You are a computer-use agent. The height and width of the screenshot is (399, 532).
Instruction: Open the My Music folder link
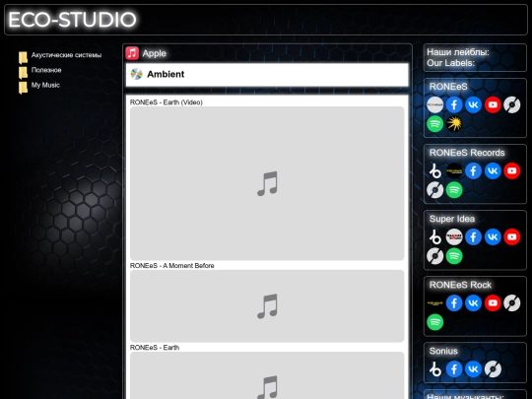click(45, 85)
